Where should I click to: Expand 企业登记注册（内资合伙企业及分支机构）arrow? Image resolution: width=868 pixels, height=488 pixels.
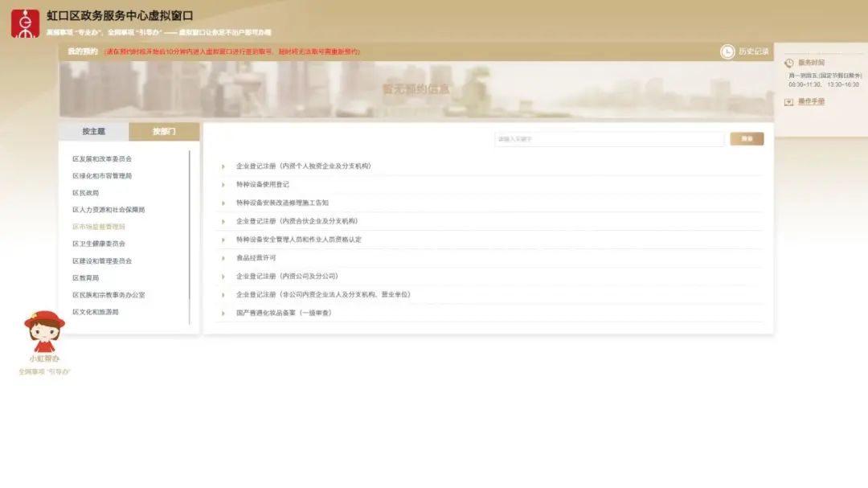click(x=223, y=222)
